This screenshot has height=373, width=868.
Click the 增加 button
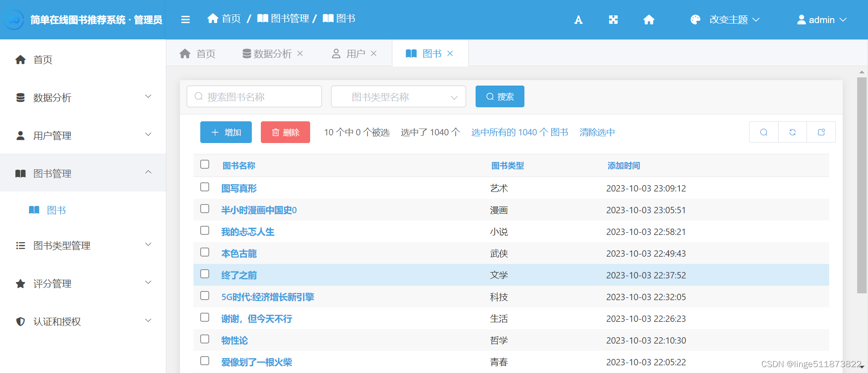[226, 132]
